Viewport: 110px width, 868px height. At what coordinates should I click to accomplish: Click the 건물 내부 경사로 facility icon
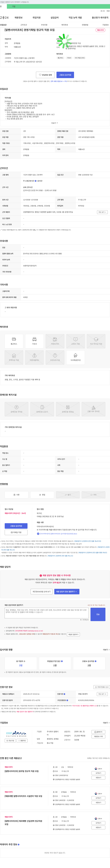pos(93,409)
